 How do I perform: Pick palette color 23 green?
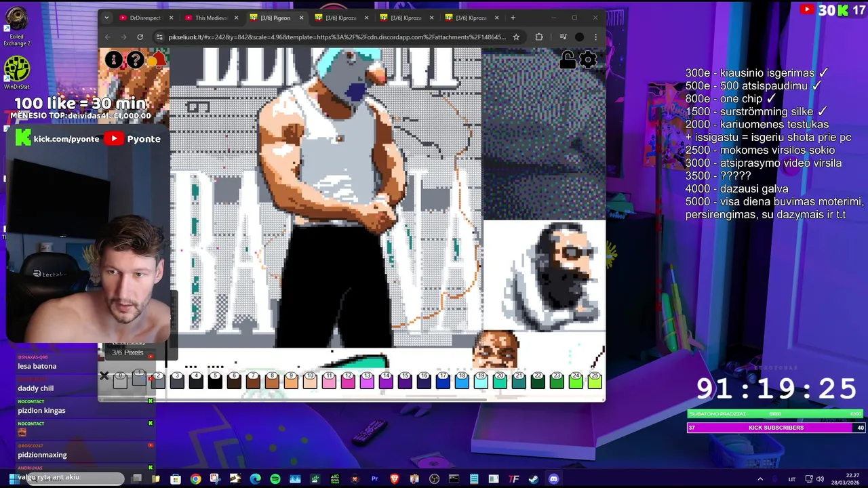pyautogui.click(x=557, y=381)
